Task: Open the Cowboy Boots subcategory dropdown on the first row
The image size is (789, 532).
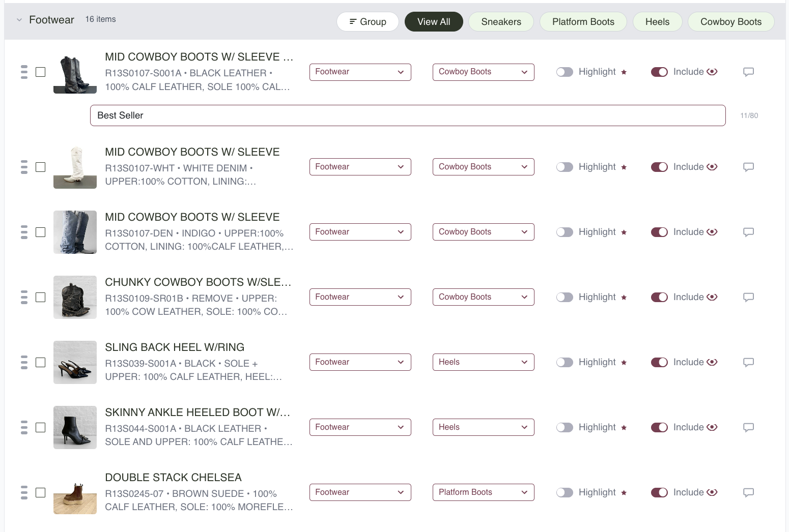Action: [483, 72]
